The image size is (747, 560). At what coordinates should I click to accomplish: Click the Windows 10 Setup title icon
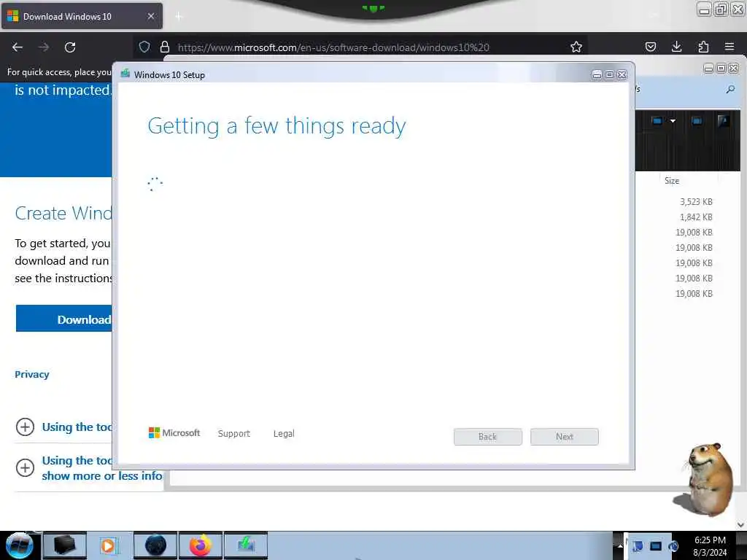pyautogui.click(x=125, y=74)
